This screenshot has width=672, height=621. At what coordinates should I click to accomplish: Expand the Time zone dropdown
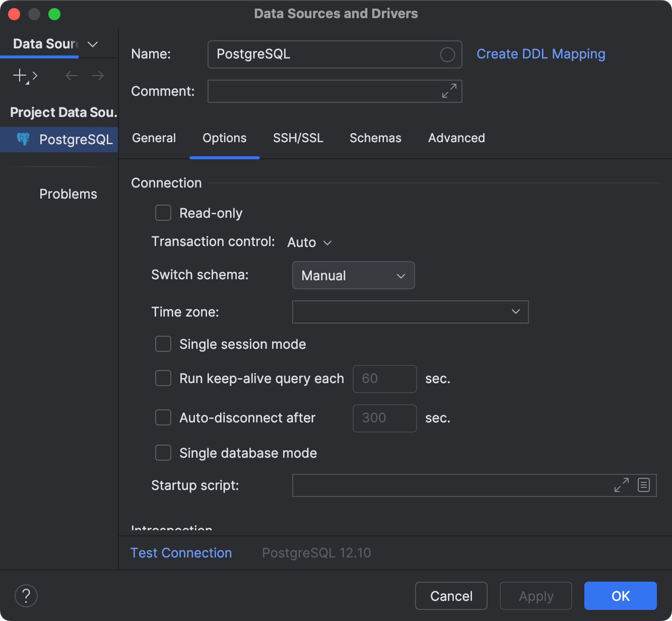pos(515,312)
